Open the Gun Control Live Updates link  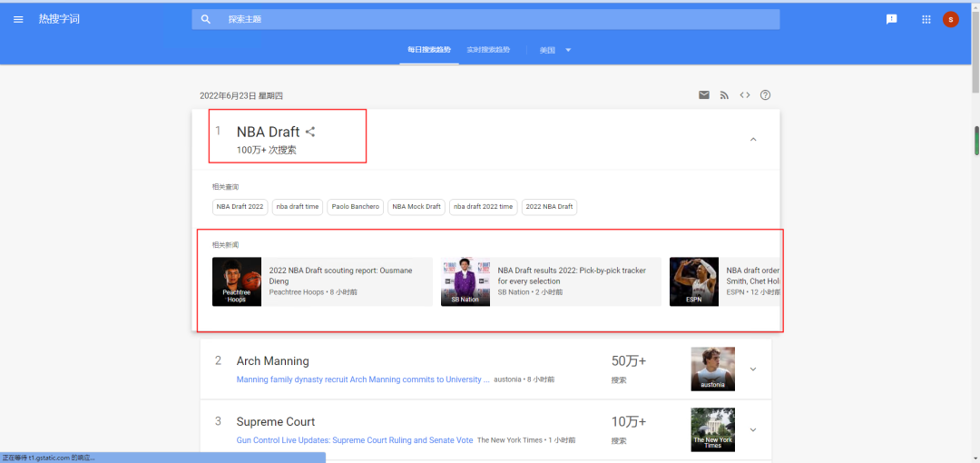(x=354, y=440)
